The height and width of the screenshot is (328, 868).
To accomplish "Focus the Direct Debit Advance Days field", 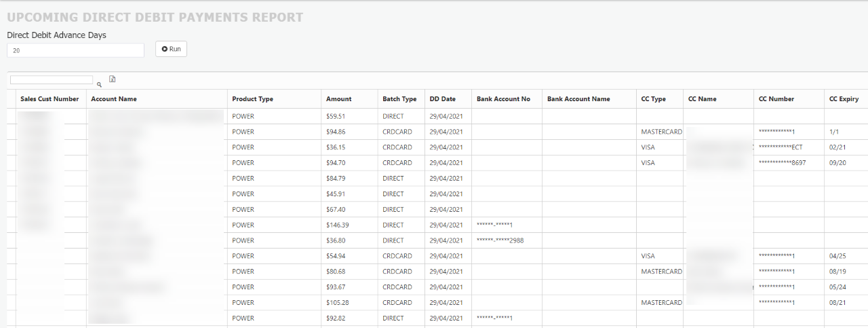I will click(x=75, y=50).
